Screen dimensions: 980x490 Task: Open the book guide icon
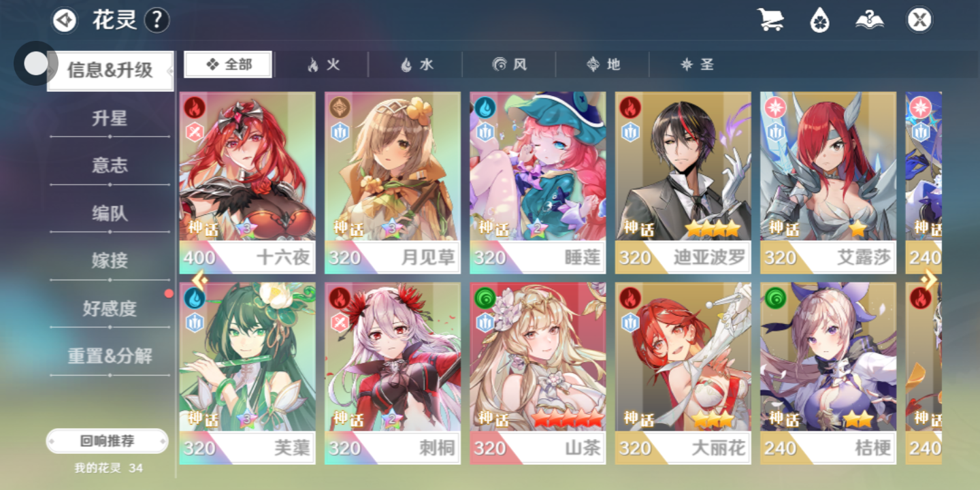click(x=870, y=20)
